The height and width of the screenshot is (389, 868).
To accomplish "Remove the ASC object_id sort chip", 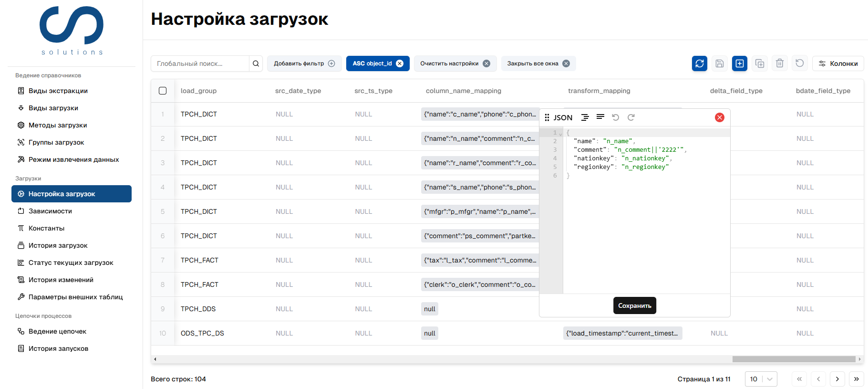I will 400,63.
